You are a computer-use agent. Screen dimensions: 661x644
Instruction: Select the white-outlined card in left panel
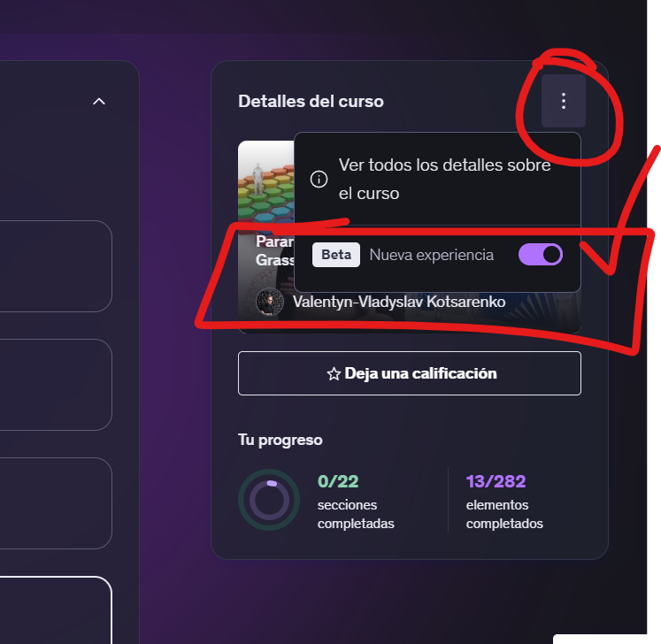click(x=56, y=610)
